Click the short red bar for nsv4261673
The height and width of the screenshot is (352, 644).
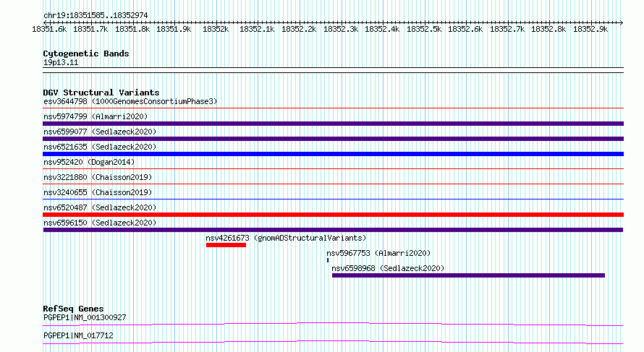226,245
